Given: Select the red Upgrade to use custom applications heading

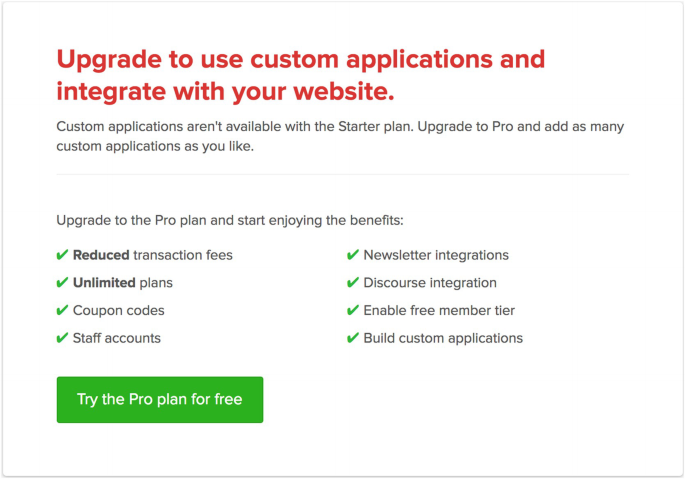Looking at the screenshot, I should (300, 75).
